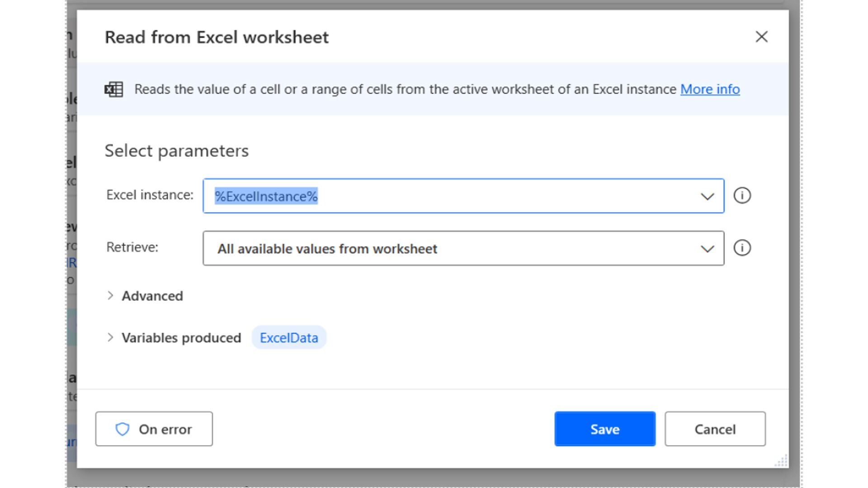Open Retrieve dropdown arrow

(x=707, y=249)
